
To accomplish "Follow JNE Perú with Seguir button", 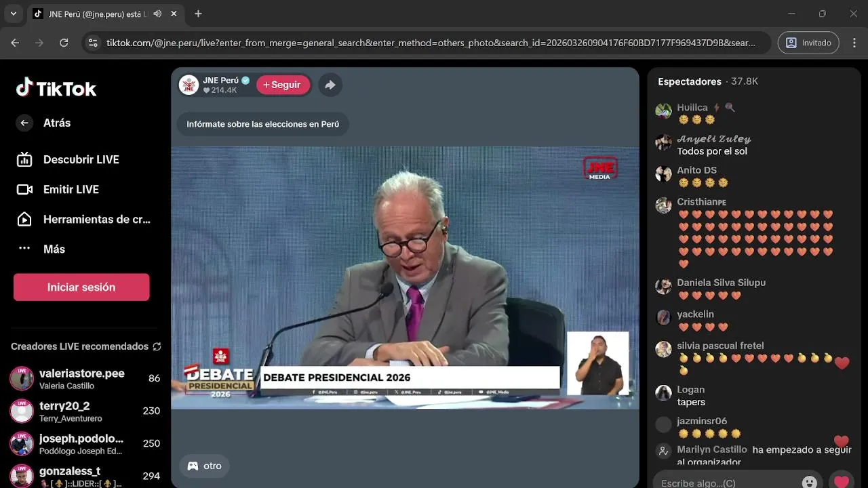I will 283,85.
